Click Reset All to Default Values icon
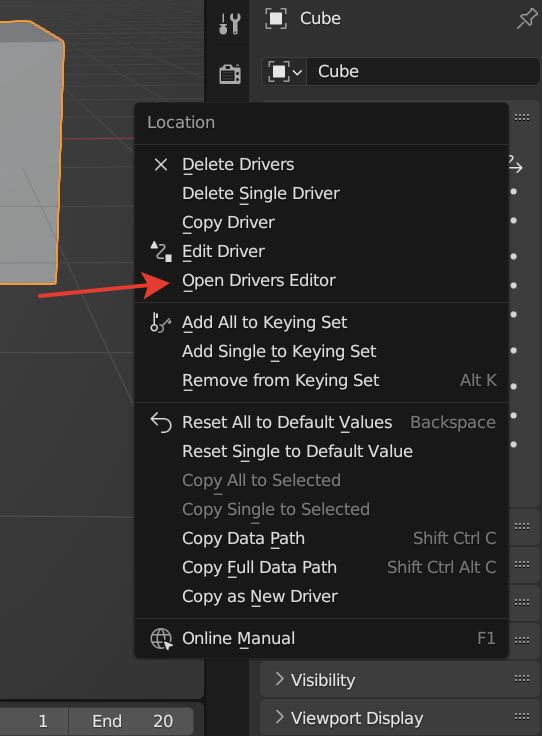 (x=161, y=422)
